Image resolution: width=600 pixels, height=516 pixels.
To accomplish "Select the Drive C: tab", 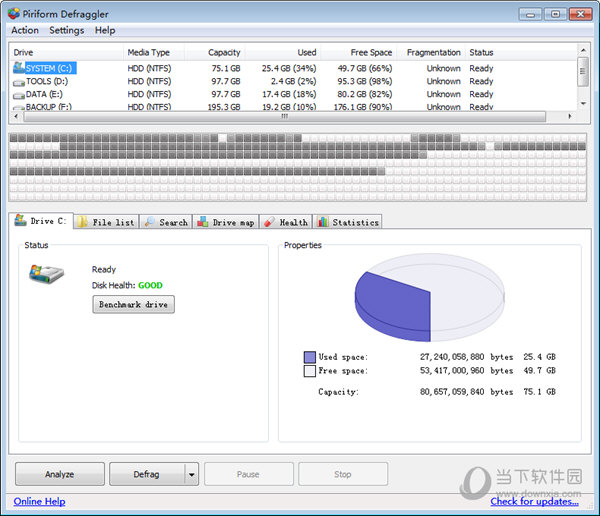I will (41, 221).
